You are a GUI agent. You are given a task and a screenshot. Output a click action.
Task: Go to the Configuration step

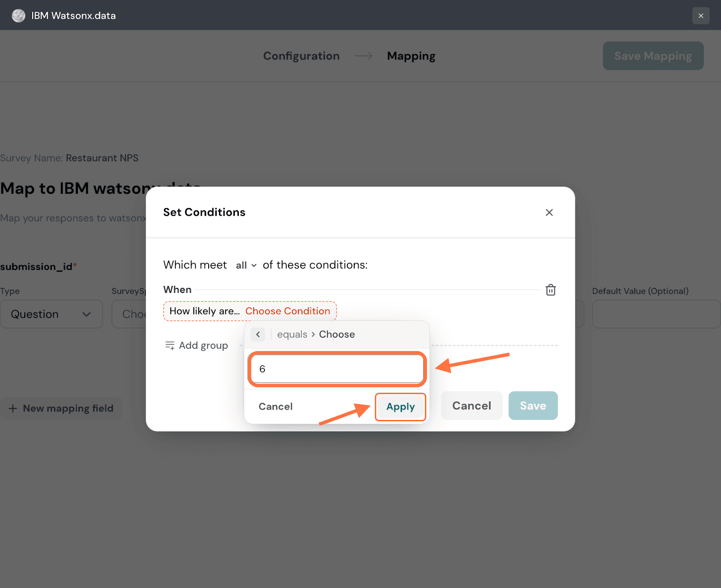point(301,56)
